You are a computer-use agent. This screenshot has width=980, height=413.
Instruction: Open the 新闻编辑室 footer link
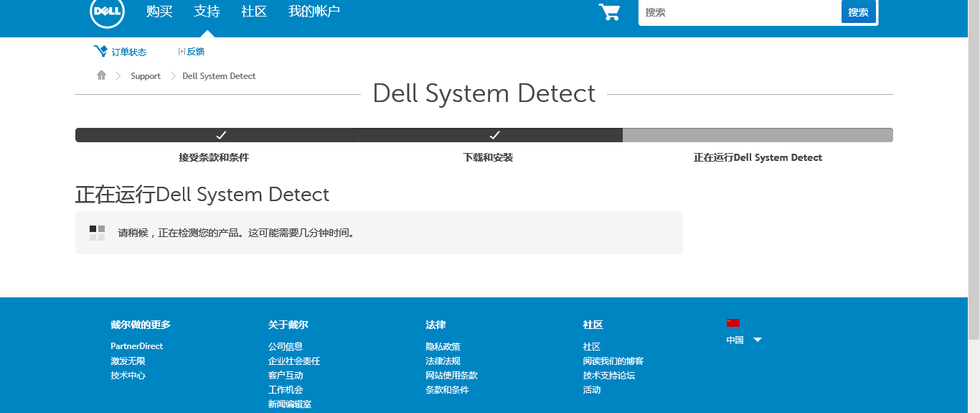point(290,404)
